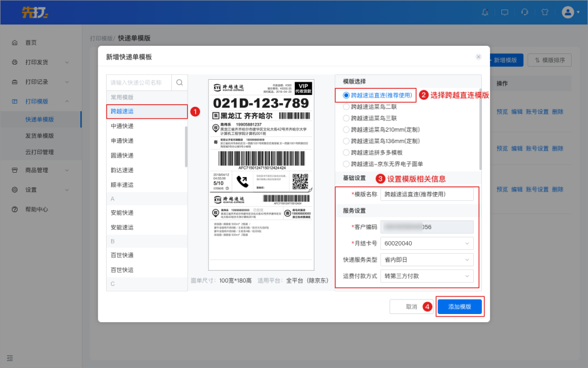588x368 pixels.
Task: Click the notification bell icon
Action: (x=485, y=12)
